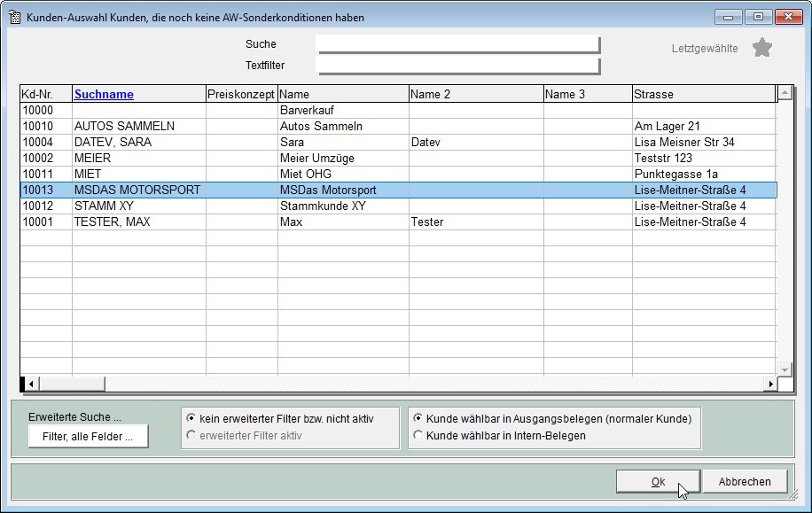The image size is (812, 513).
Task: Click the Kd-Nr. column header
Action: coord(46,94)
